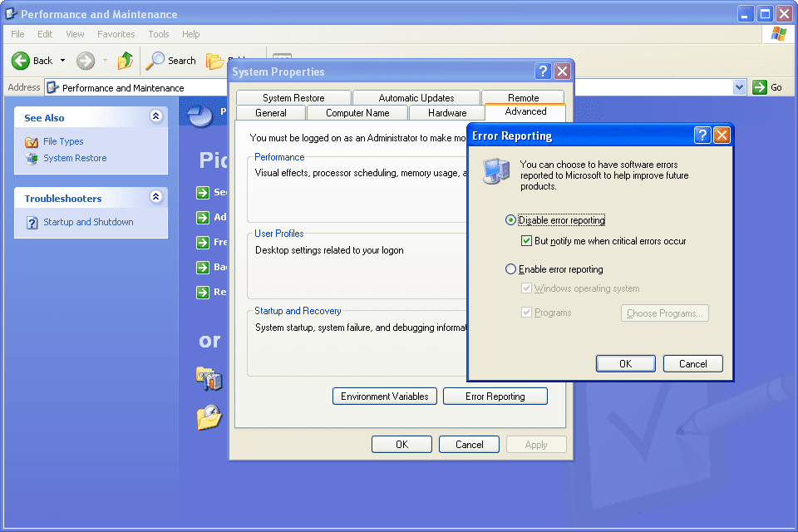Select Enable error reporting radio button
798x532 pixels.
click(510, 268)
